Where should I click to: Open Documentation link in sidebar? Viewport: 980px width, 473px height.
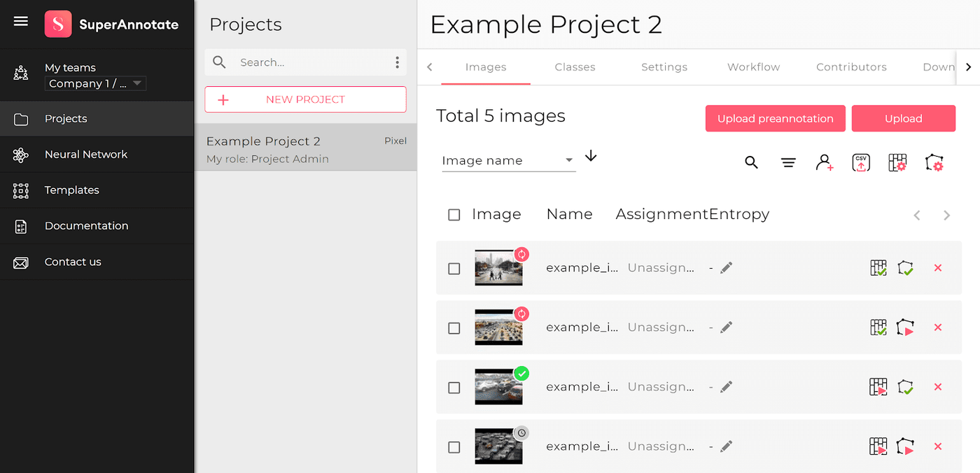click(x=97, y=226)
